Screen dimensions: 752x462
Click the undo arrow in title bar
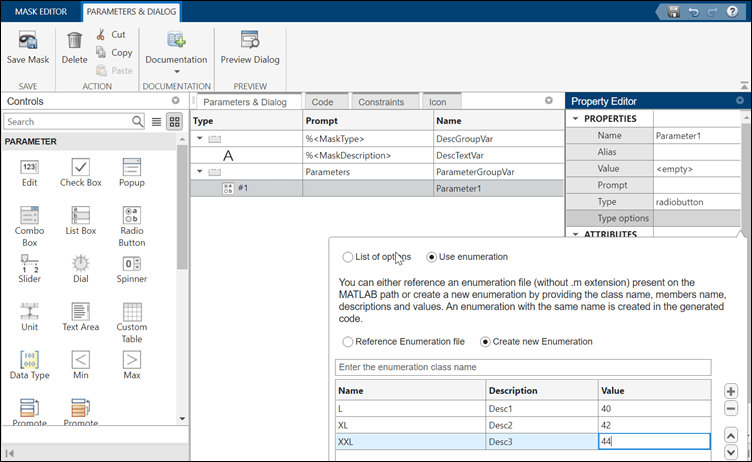(x=693, y=12)
